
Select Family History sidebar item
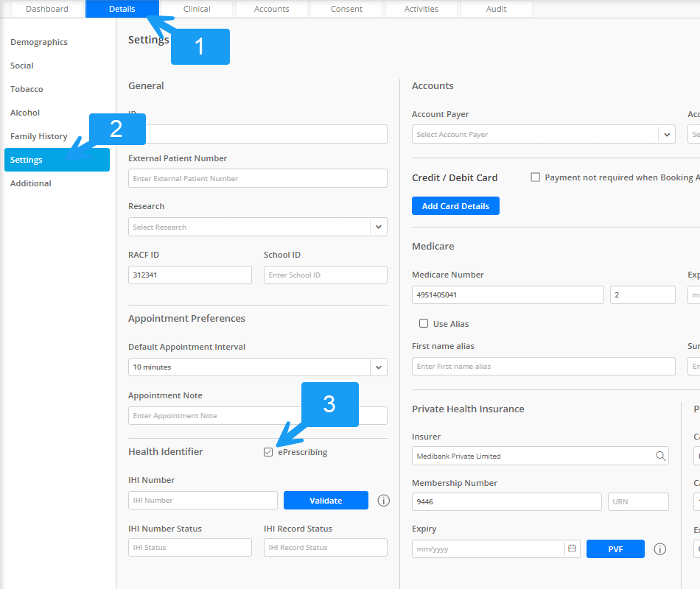click(39, 136)
